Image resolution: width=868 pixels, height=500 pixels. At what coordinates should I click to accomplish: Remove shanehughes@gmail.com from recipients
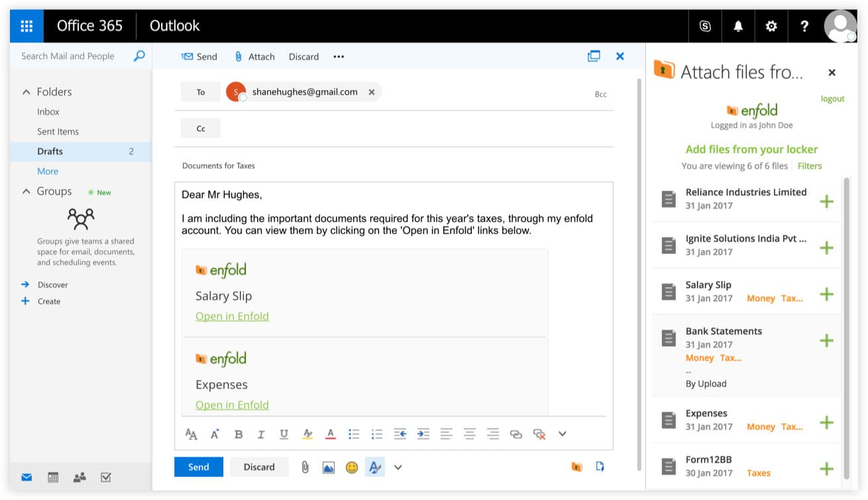click(372, 92)
